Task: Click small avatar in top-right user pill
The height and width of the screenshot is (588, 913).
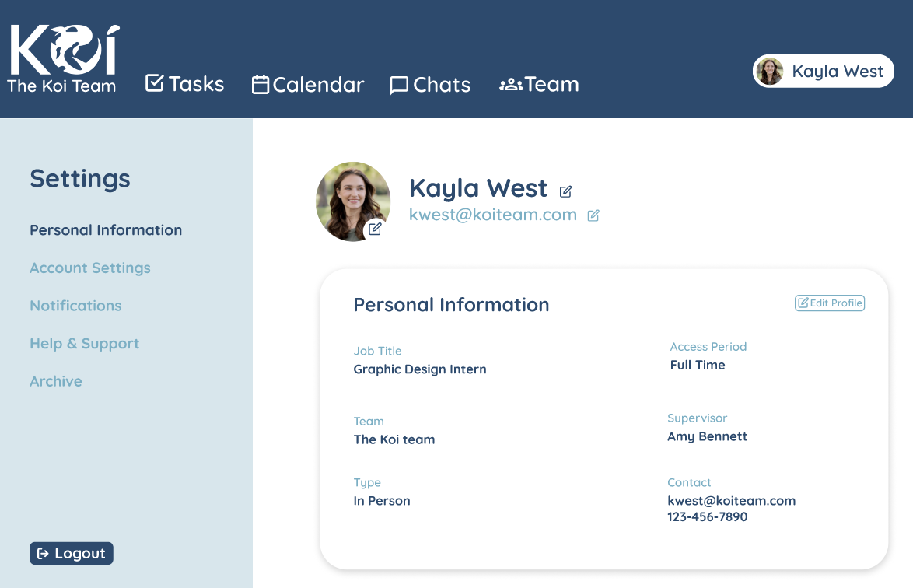Action: tap(770, 72)
